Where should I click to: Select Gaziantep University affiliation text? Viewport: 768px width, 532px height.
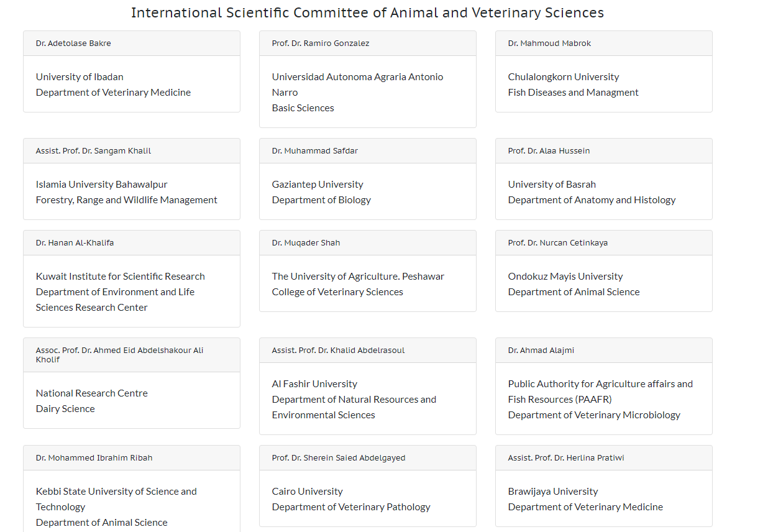coord(318,185)
